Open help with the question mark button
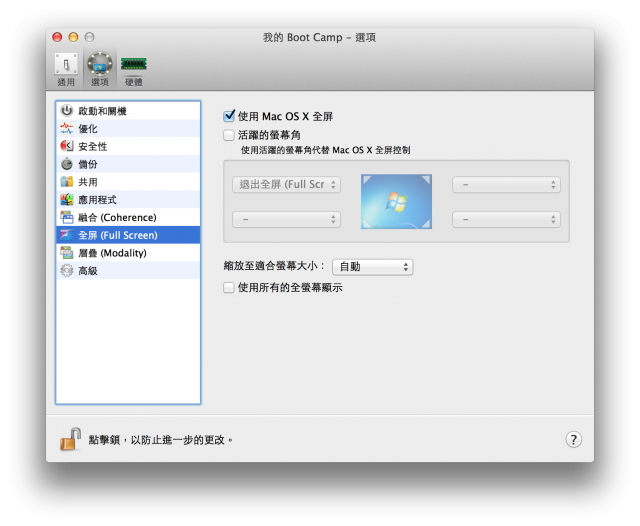The height and width of the screenshot is (526, 640). [573, 439]
